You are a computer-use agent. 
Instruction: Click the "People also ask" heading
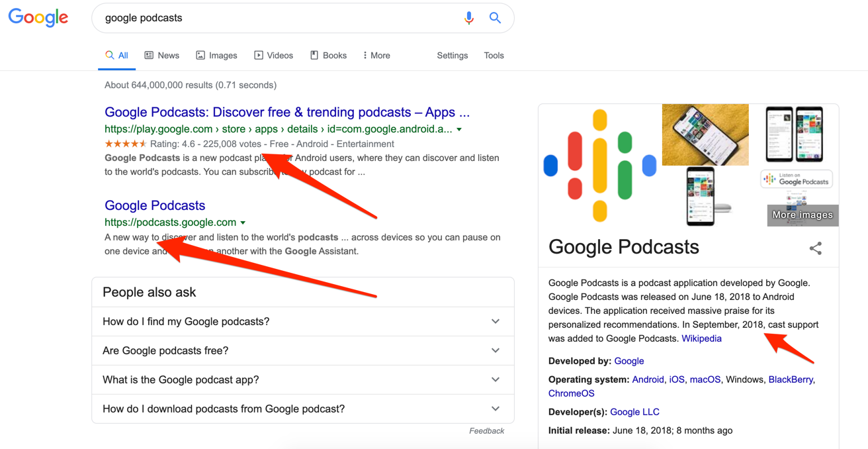coord(150,292)
